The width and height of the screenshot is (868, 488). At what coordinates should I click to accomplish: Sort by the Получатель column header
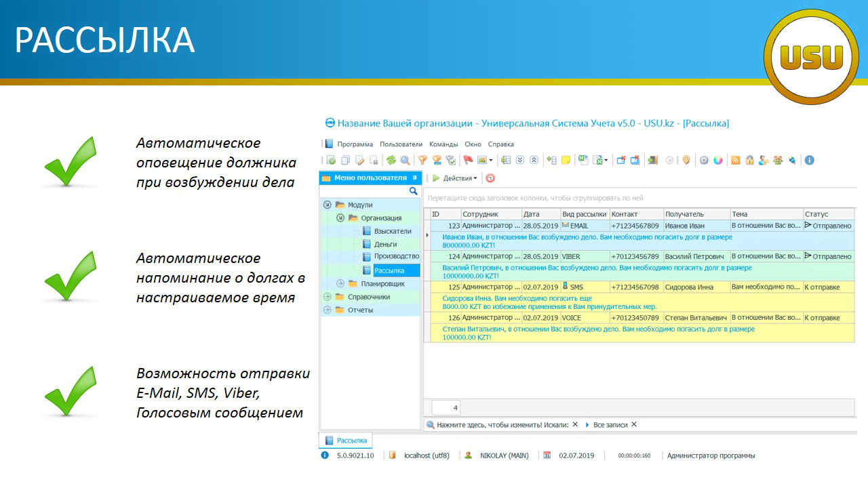[x=696, y=214]
